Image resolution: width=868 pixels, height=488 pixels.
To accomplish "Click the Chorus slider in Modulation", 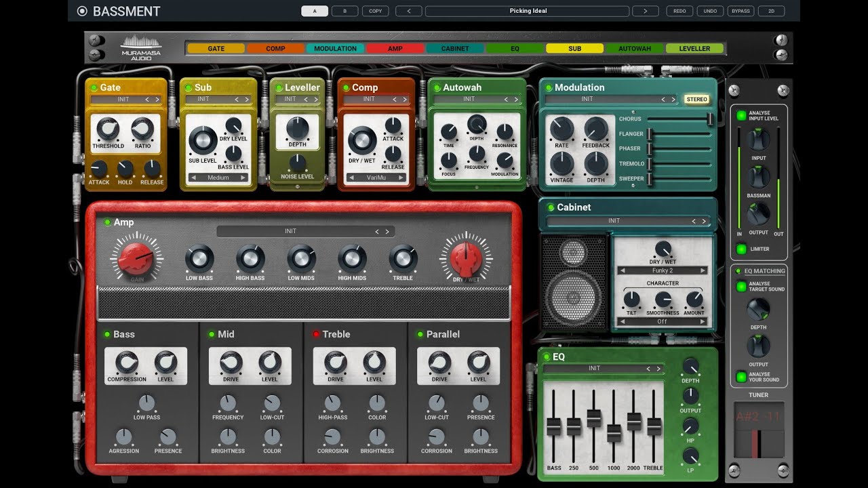I will coord(679,119).
